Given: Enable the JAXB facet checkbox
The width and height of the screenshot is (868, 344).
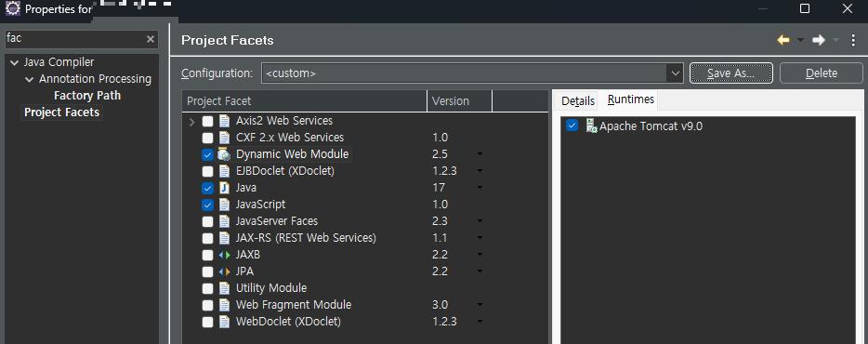Looking at the screenshot, I should [207, 255].
